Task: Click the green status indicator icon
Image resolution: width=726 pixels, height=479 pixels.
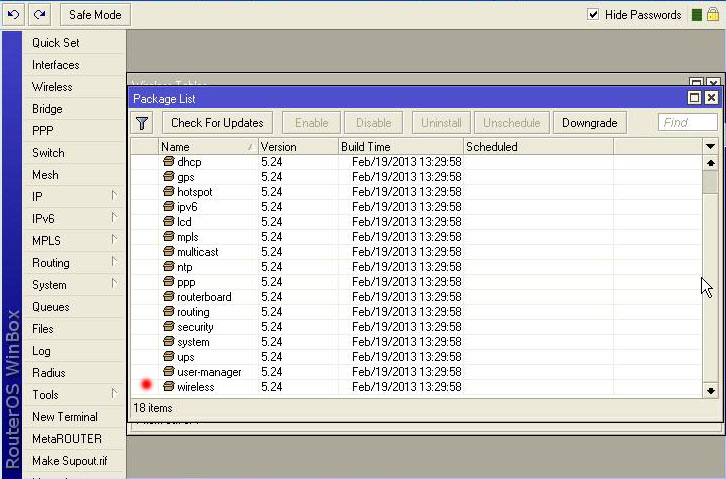Action: point(696,15)
